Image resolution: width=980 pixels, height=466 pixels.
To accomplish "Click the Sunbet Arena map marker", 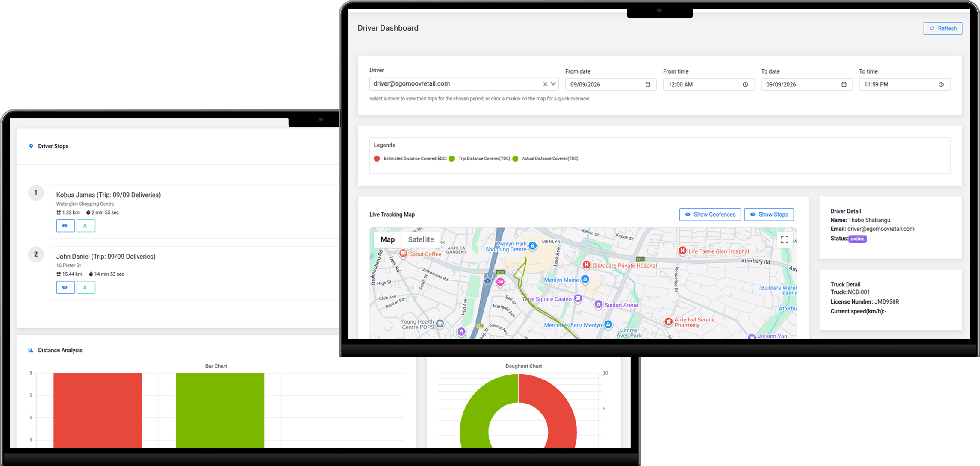I will (599, 304).
